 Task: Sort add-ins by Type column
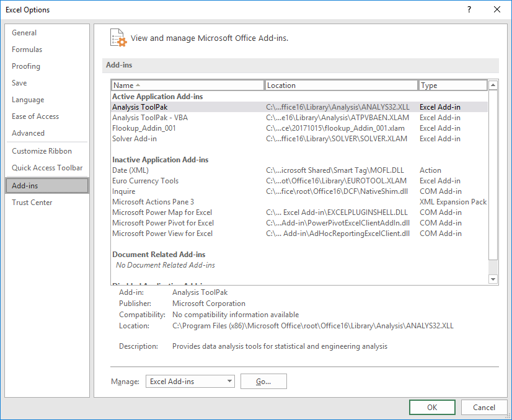453,85
